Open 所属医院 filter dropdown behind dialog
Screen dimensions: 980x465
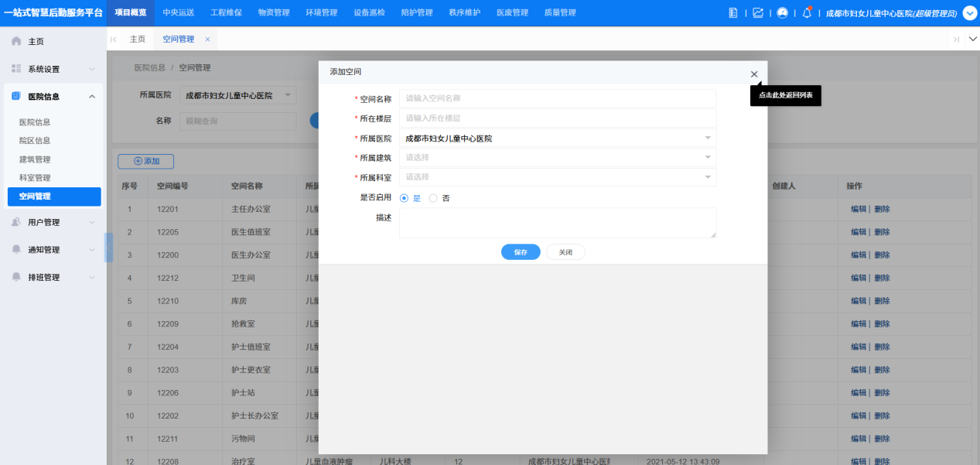(238, 95)
